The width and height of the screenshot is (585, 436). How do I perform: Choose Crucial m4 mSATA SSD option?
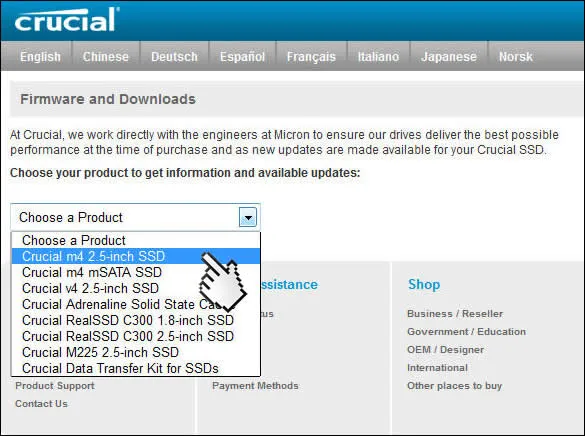tap(136, 272)
